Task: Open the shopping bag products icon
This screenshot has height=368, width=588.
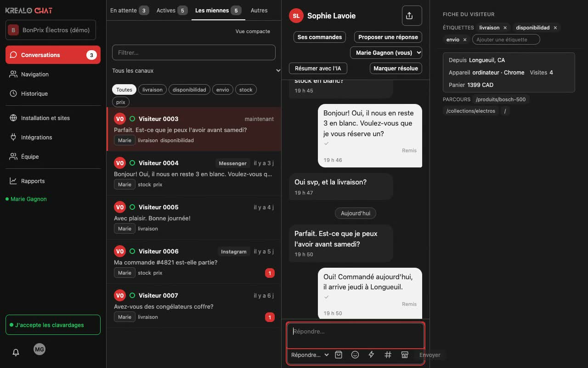Action: [339, 355]
